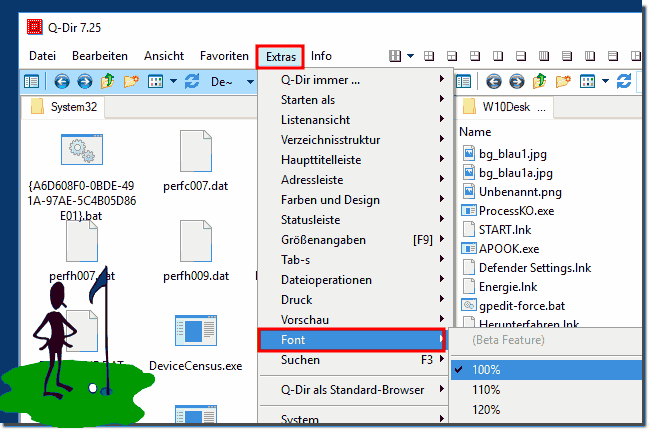The image size is (649, 430).
Task: Open the Info menu
Action: pos(321,56)
